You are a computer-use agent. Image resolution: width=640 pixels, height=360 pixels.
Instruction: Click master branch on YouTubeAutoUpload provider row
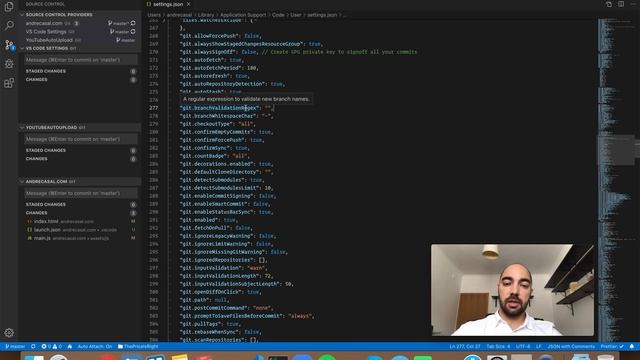[126, 40]
